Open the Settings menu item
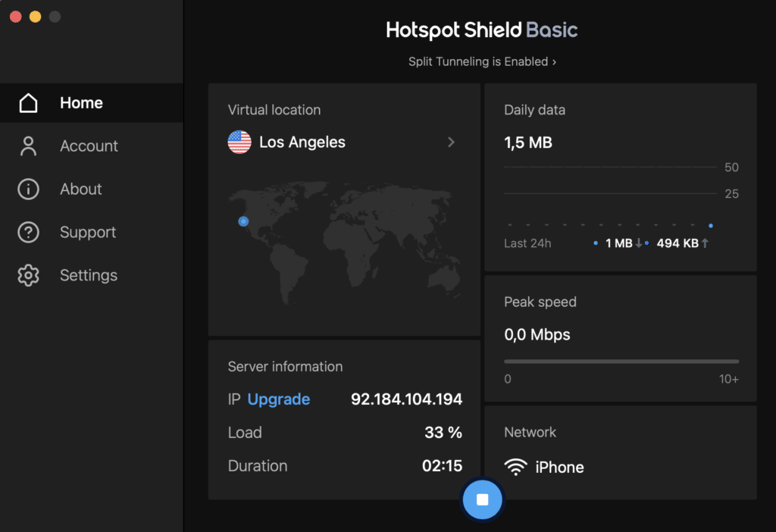The width and height of the screenshot is (776, 532). (x=92, y=275)
